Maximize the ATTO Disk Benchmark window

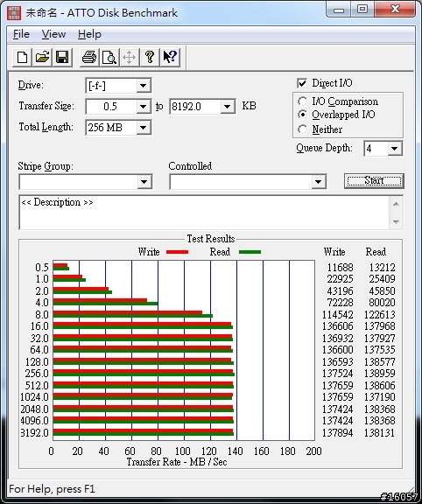click(x=362, y=10)
